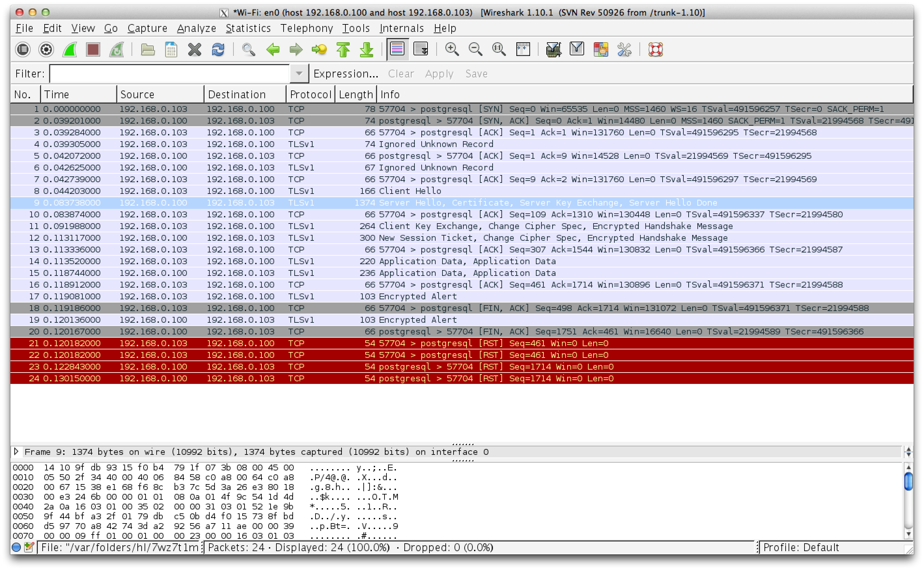924x570 pixels.
Task: Go forward in packet history
Action: click(x=296, y=49)
